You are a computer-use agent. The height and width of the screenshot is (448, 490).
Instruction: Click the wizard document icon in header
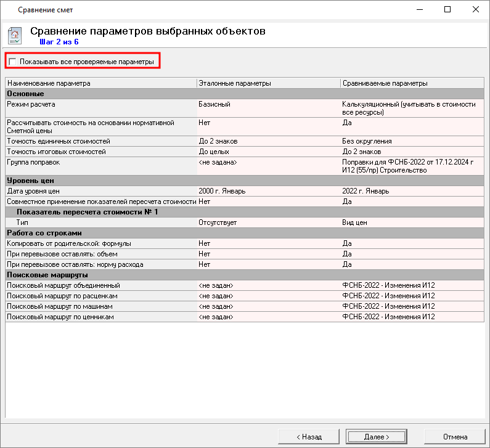(x=15, y=35)
